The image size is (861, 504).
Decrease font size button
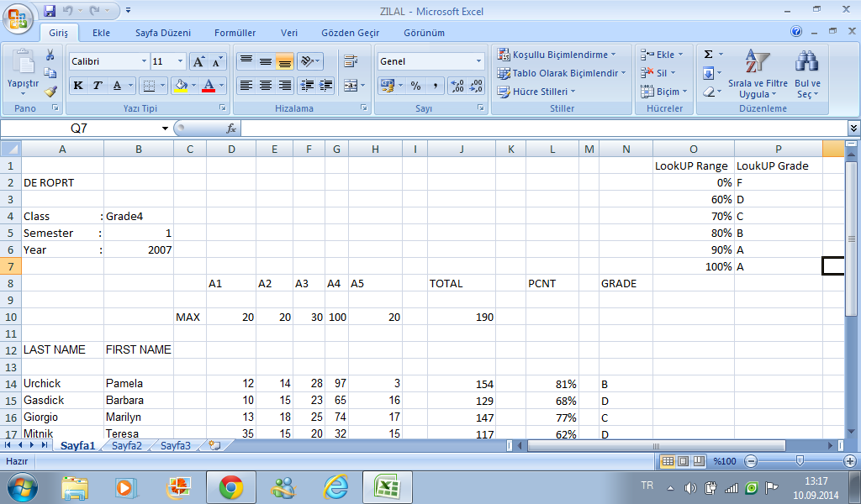coord(217,61)
